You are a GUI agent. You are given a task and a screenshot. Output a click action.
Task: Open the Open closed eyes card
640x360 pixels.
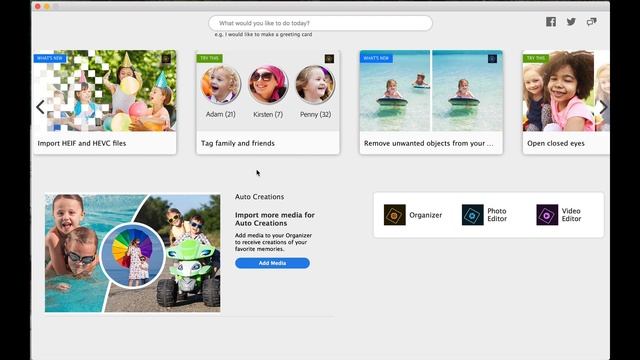click(x=566, y=102)
